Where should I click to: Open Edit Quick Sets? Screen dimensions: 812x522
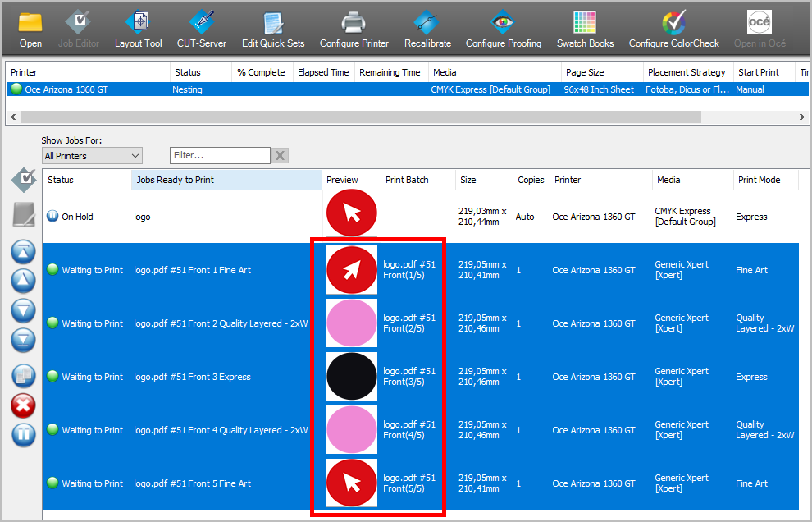point(273,29)
